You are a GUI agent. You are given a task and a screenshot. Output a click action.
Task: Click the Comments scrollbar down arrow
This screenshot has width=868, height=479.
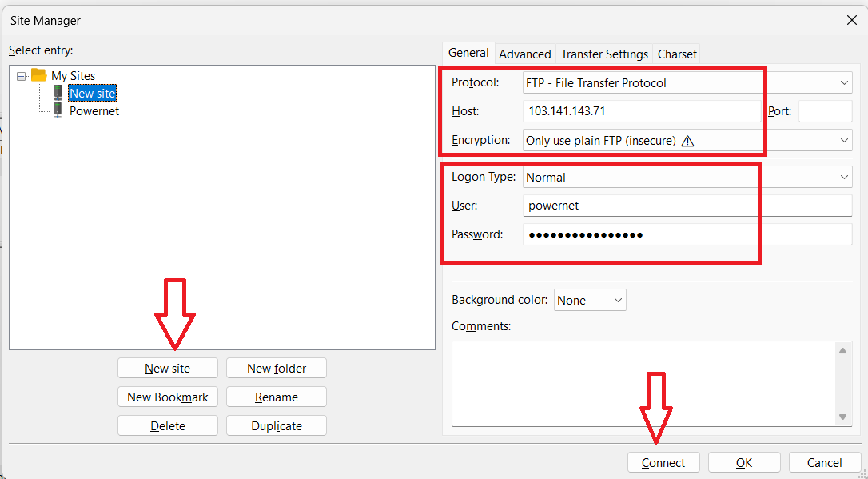click(x=842, y=417)
